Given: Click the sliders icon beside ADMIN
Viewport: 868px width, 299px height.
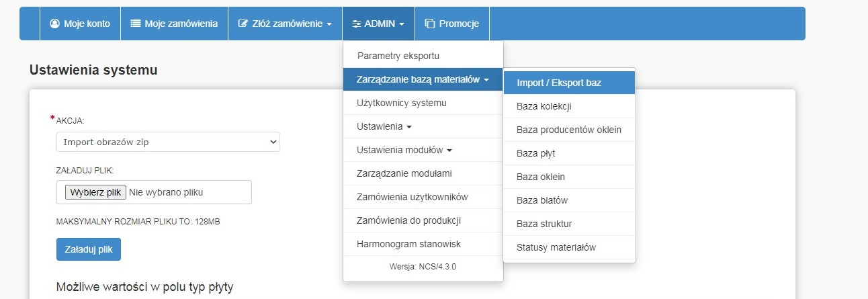Looking at the screenshot, I should pyautogui.click(x=357, y=24).
